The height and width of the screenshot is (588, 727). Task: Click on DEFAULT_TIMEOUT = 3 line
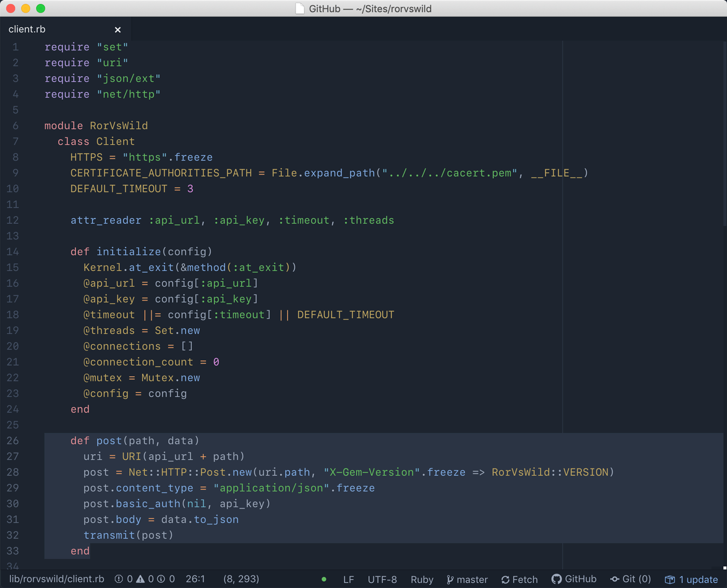point(132,189)
